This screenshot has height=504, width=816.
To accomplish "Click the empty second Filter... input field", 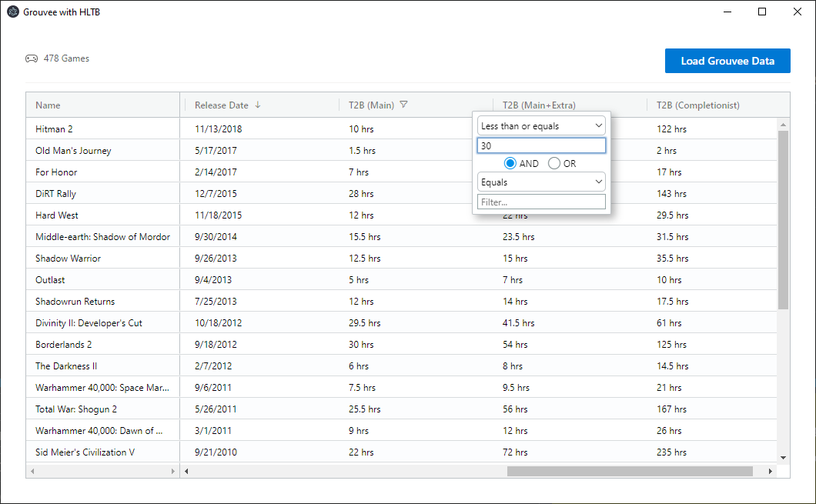I will point(541,202).
